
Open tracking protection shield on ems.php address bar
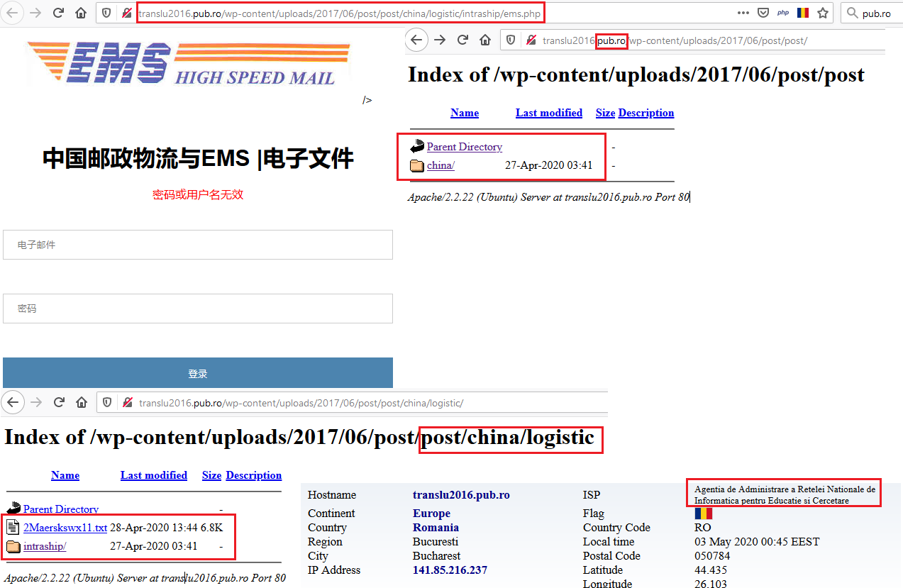click(x=106, y=13)
